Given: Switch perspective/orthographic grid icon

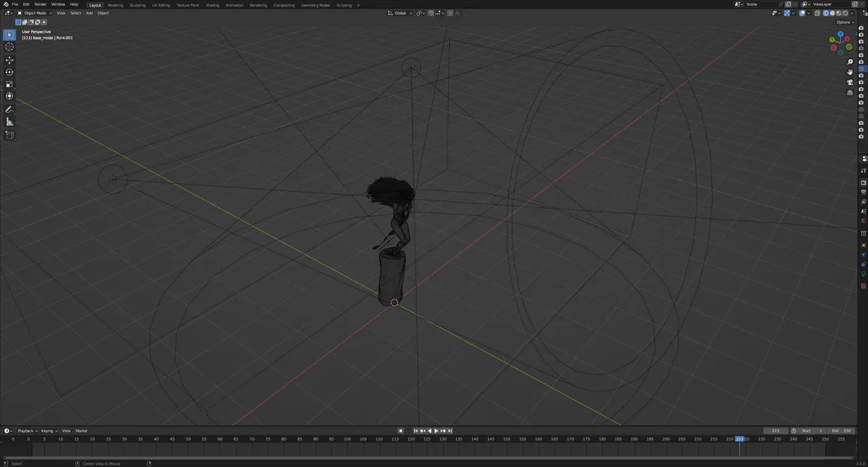Looking at the screenshot, I should tap(850, 92).
